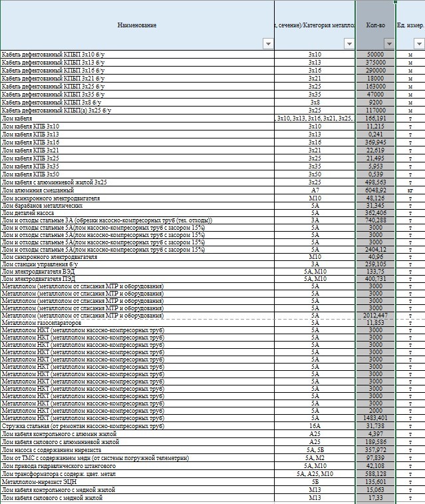
Task: Select the category cell 16А
Action: coord(315,426)
